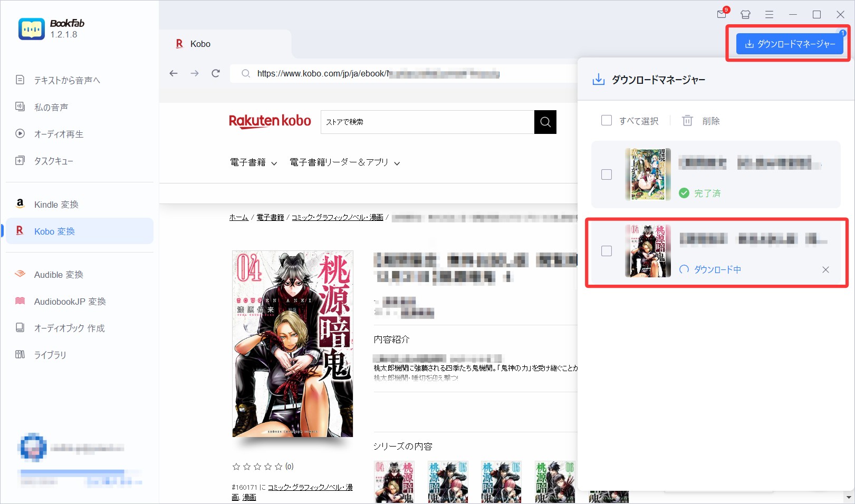
Task: Go back with the left arrow icon
Action: click(x=174, y=73)
